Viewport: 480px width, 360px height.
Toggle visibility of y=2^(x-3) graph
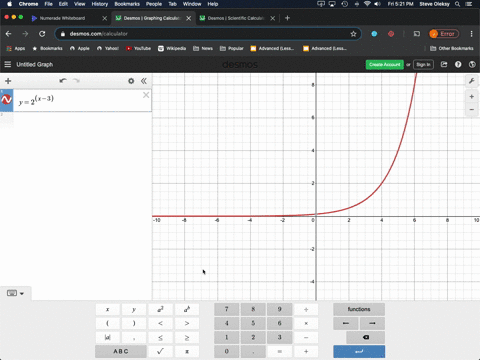[6, 100]
